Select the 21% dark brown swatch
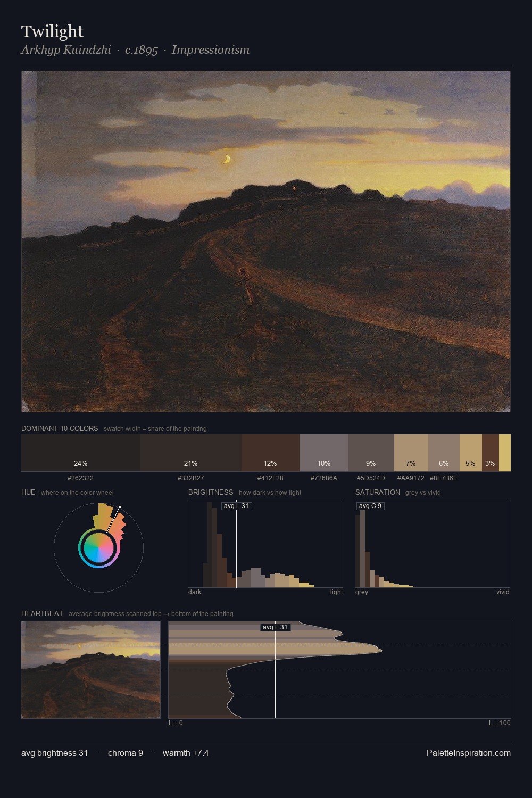532x798 pixels. 191,453
